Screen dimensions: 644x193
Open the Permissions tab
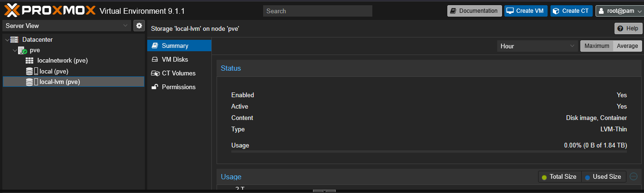tap(180, 87)
